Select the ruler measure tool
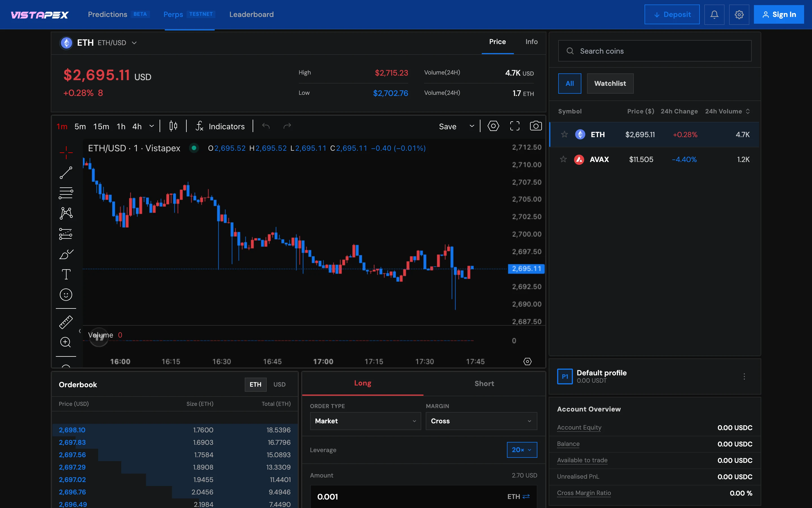This screenshot has height=508, width=812. point(66,322)
